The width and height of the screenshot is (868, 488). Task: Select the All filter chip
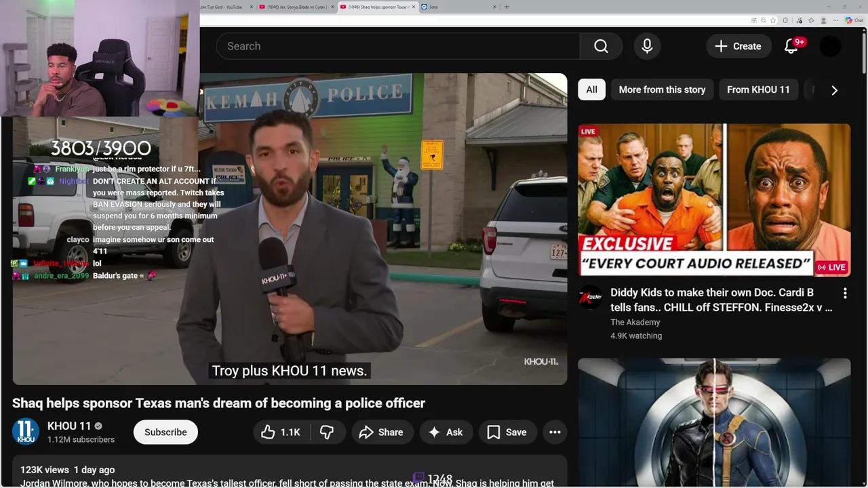click(591, 89)
